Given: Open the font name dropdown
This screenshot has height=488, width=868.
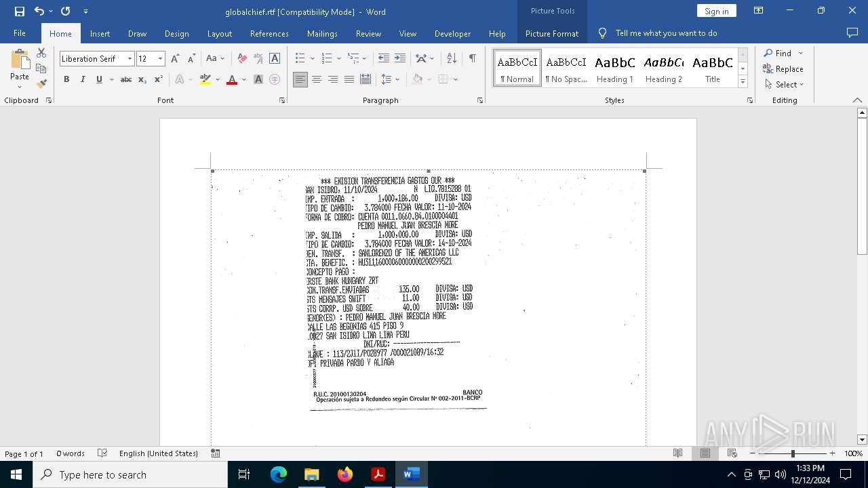Looking at the screenshot, I should (130, 59).
